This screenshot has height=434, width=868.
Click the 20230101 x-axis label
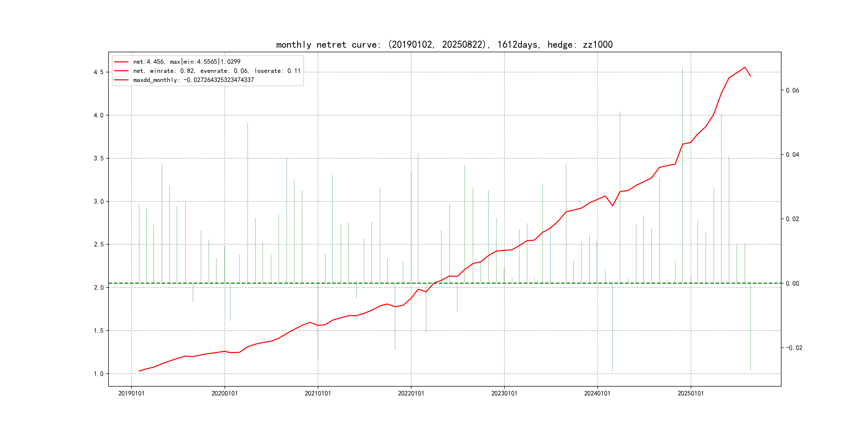504,393
